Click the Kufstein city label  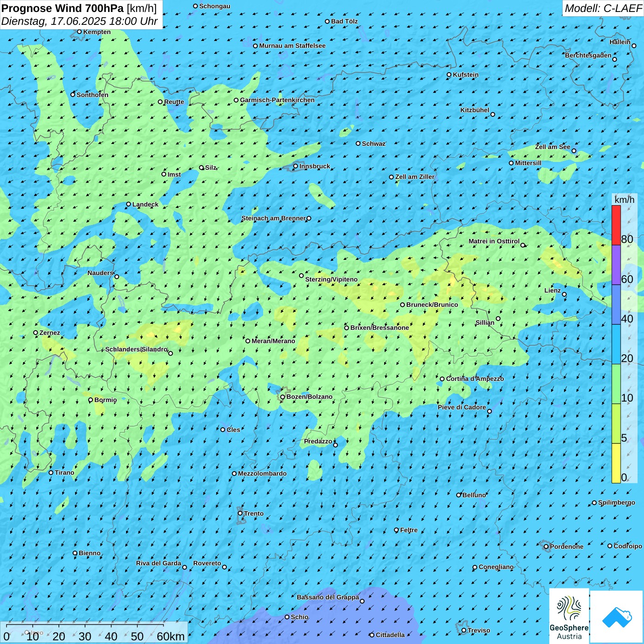466,75
